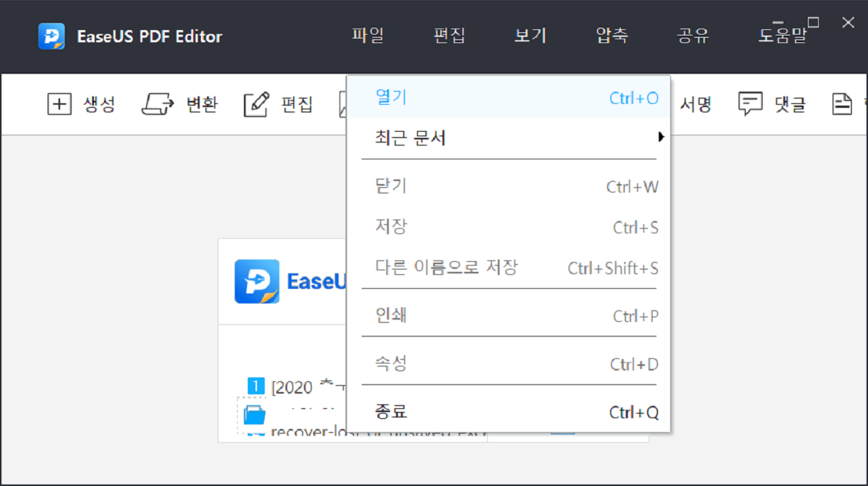Open recent file 1 starting with [2020

(292, 386)
